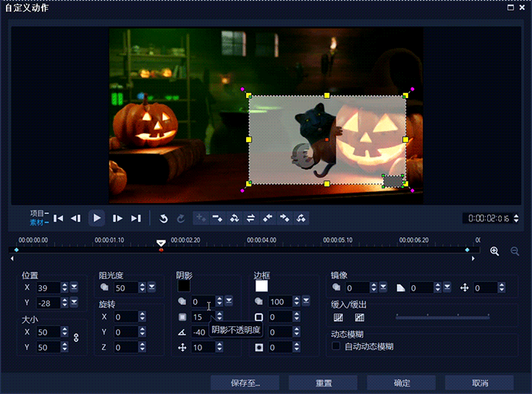
Task: Step to the next frame
Action: (x=117, y=218)
